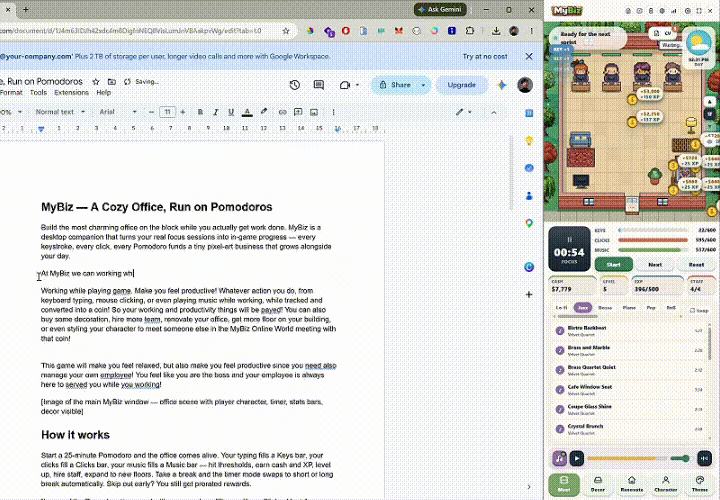Screen dimensions: 720x500
Task: Collapse the Docs menus with the chevron
Action: coord(494,112)
